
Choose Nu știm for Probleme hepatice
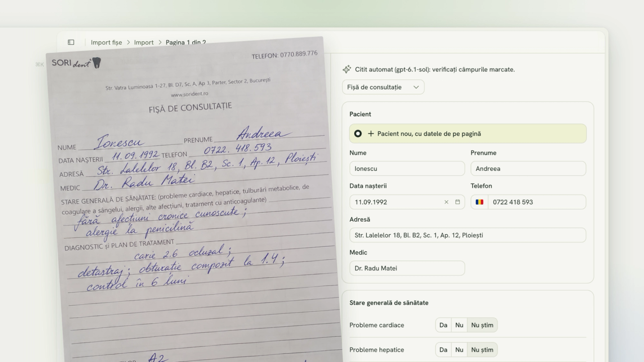tap(482, 350)
